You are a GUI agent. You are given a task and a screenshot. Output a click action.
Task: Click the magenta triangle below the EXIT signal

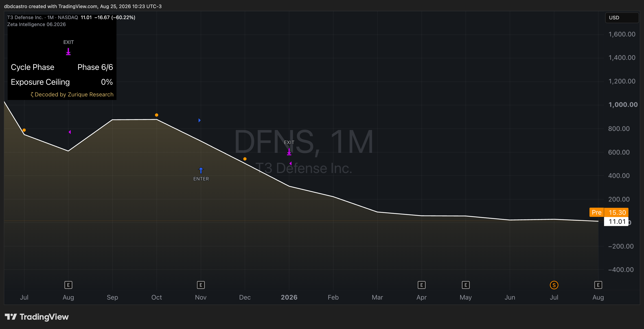[291, 163]
